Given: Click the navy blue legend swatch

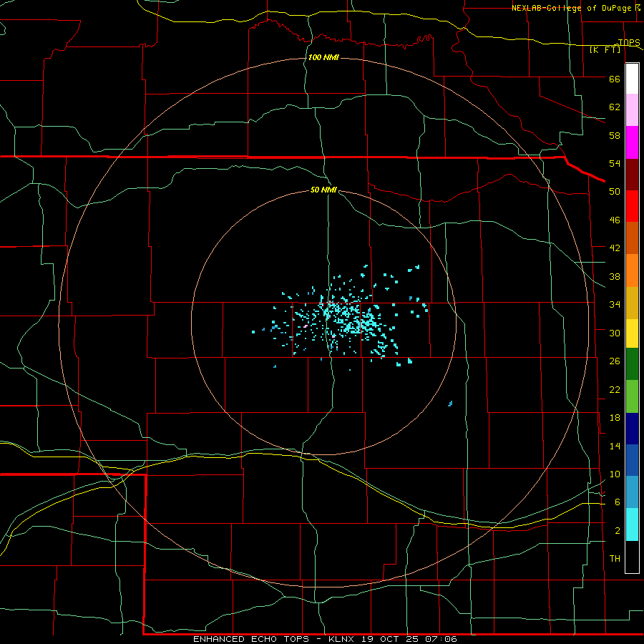Looking at the screenshot, I should pyautogui.click(x=632, y=429).
